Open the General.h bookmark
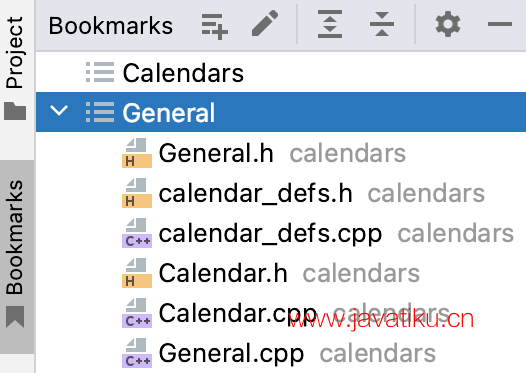Image resolution: width=526 pixels, height=373 pixels. [216, 153]
